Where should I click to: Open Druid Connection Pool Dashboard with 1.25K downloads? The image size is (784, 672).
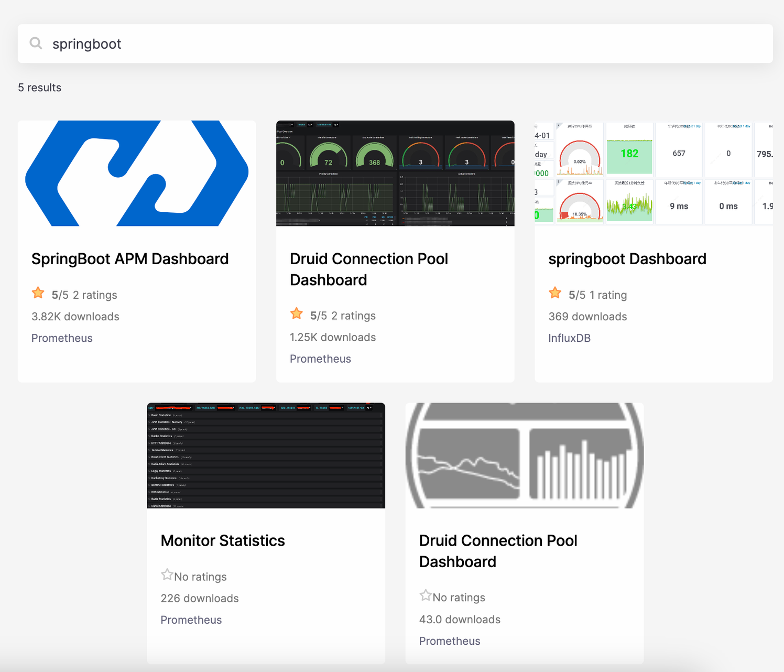click(x=369, y=269)
